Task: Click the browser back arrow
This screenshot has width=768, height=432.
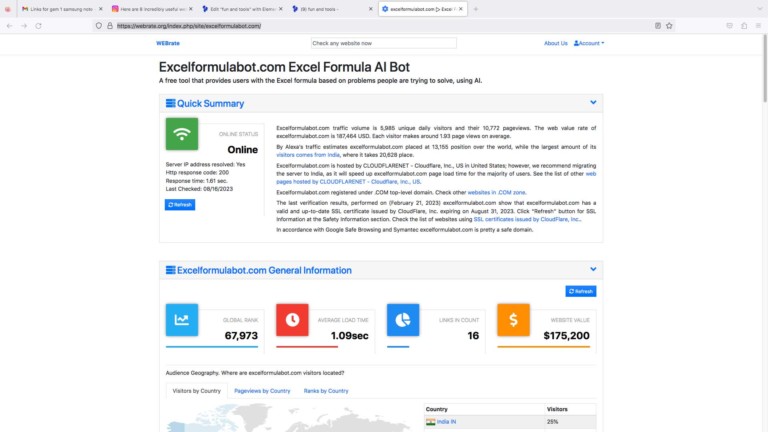Action: (x=9, y=25)
